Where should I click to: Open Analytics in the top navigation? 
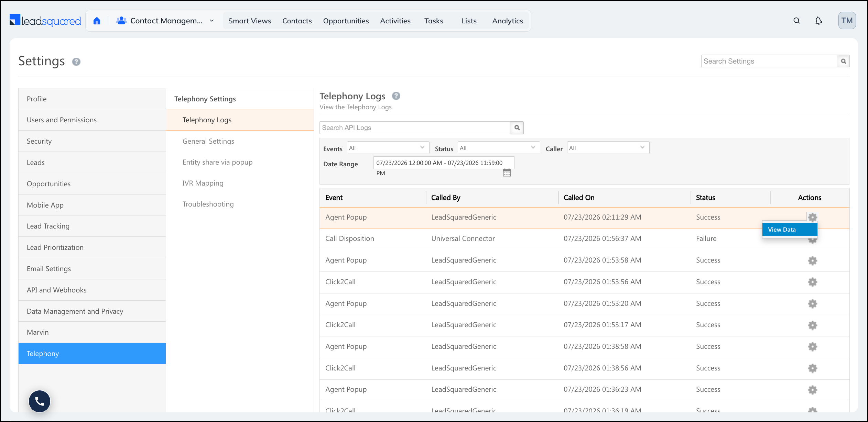point(508,21)
